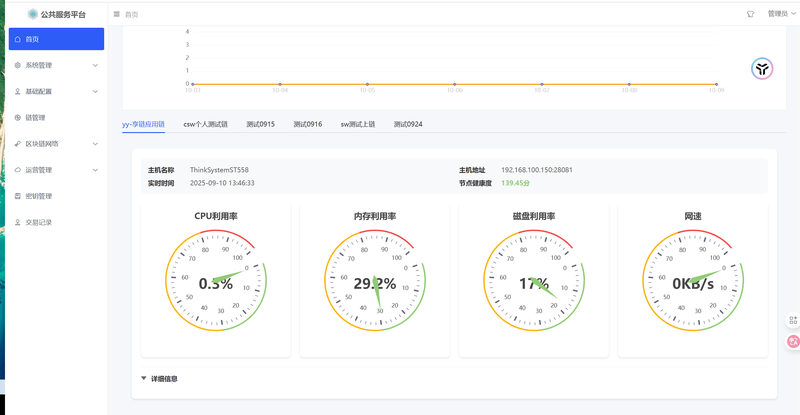800x415 pixels.
Task: Expand the 区块链网络 menu chevron
Action: pos(95,144)
